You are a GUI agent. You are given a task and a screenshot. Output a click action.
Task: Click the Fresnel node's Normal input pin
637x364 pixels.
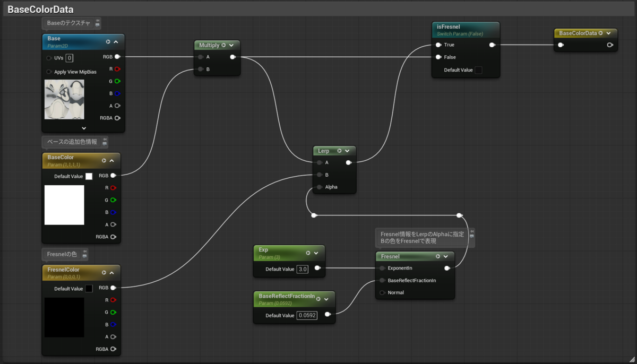point(382,292)
